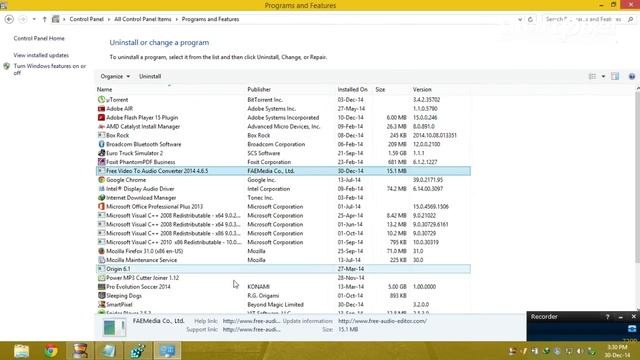Image resolution: width=640 pixels, height=360 pixels.
Task: Select the Origin 6.1 row
Action: tap(283, 269)
